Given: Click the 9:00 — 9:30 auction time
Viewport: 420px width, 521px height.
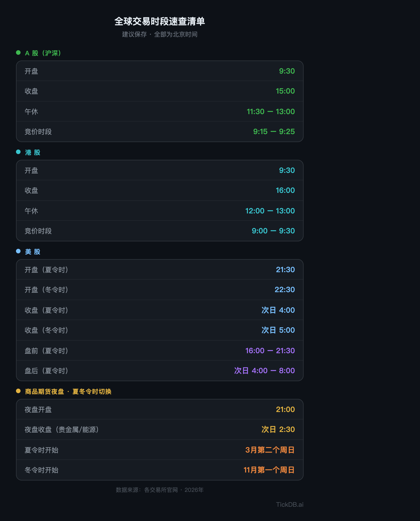Looking at the screenshot, I should point(273,231).
